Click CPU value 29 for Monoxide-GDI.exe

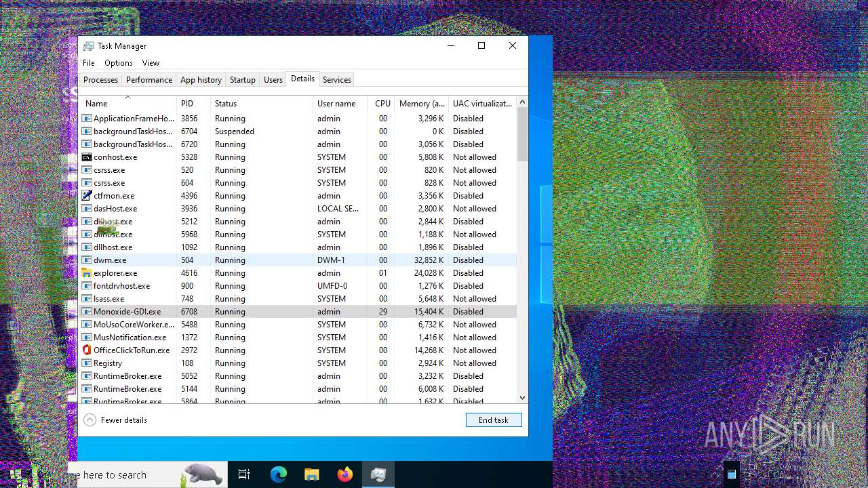(x=383, y=312)
